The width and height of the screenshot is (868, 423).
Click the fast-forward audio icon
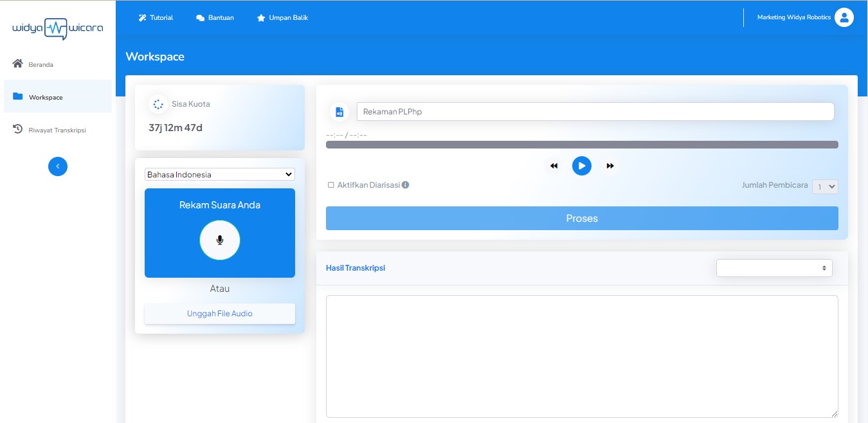pyautogui.click(x=610, y=166)
